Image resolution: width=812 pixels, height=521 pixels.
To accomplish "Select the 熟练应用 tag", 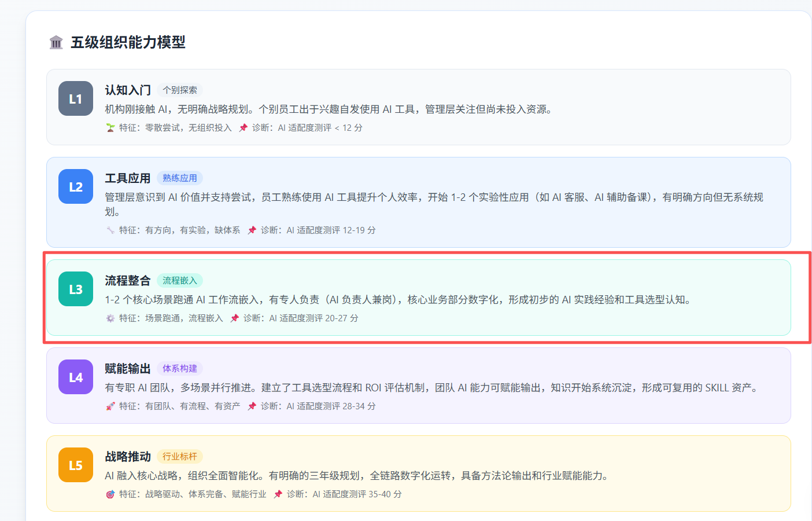I will coord(180,178).
